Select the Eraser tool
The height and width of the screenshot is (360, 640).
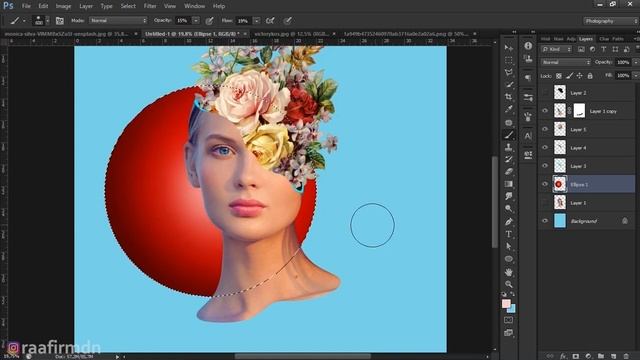(x=509, y=171)
